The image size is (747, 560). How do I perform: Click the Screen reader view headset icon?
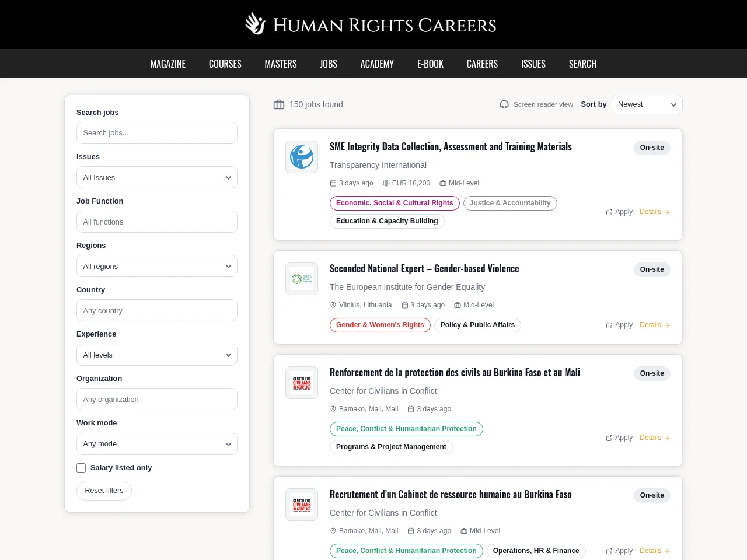coord(504,104)
